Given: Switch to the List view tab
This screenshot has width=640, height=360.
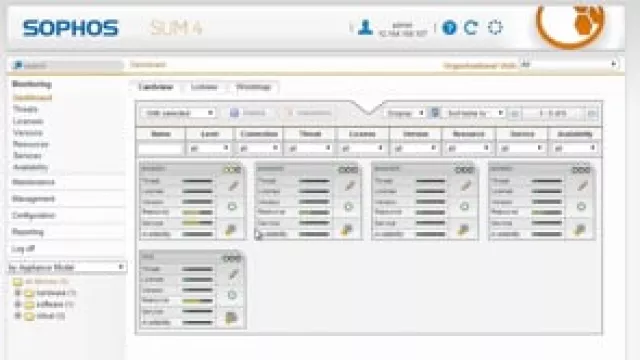Looking at the screenshot, I should click(x=204, y=87).
